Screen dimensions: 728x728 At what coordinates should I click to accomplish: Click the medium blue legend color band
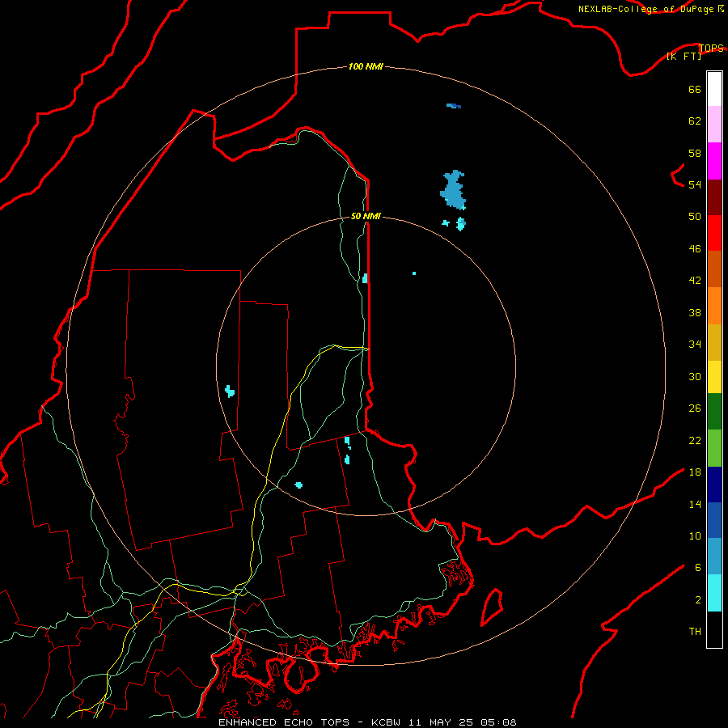pyautogui.click(x=714, y=520)
